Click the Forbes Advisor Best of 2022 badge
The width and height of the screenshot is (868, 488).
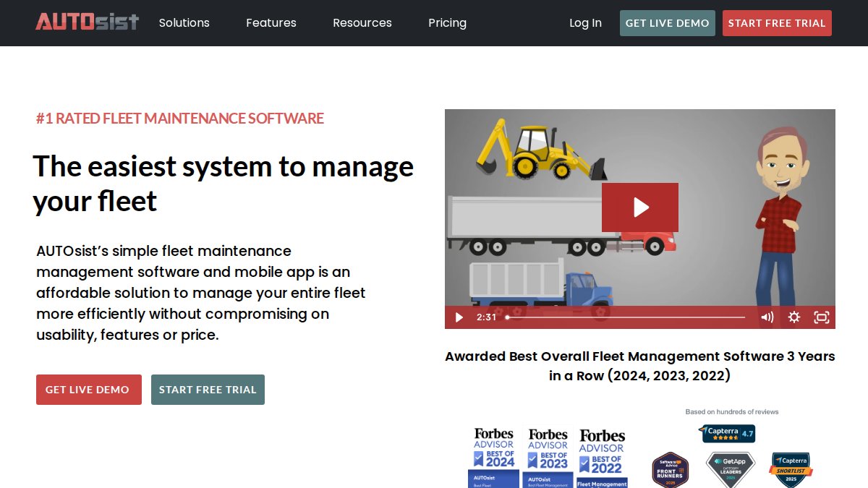click(x=602, y=457)
